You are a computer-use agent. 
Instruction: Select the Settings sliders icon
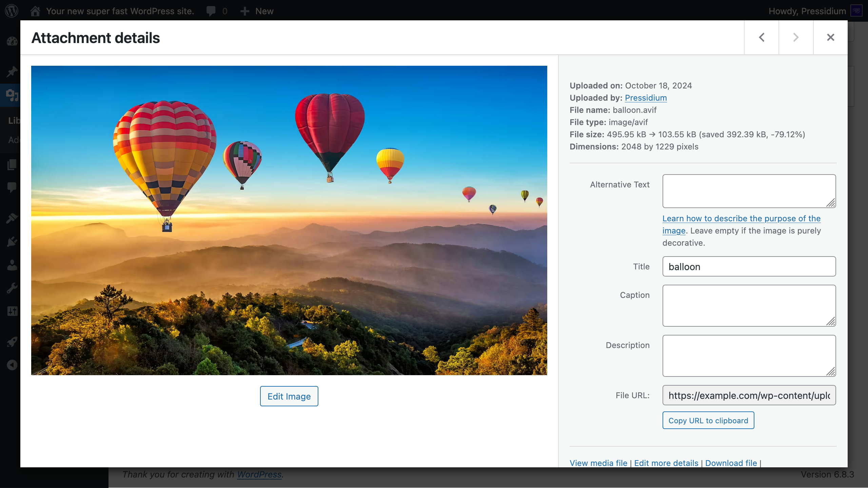pyautogui.click(x=12, y=311)
